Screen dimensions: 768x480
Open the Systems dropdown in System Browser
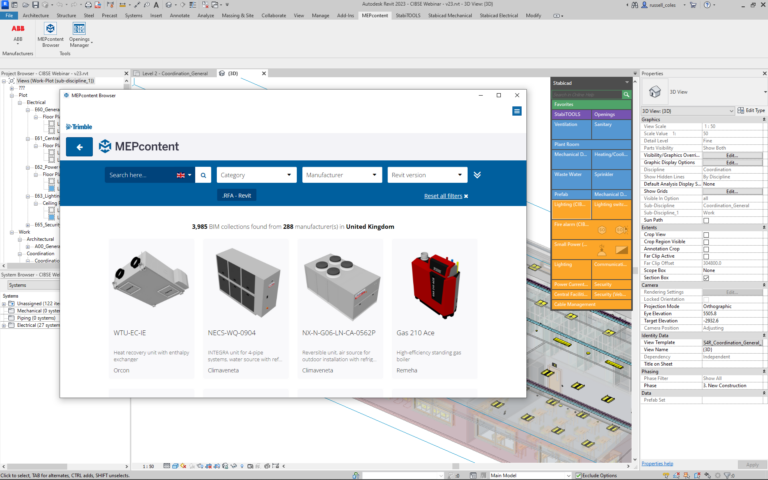34,285
